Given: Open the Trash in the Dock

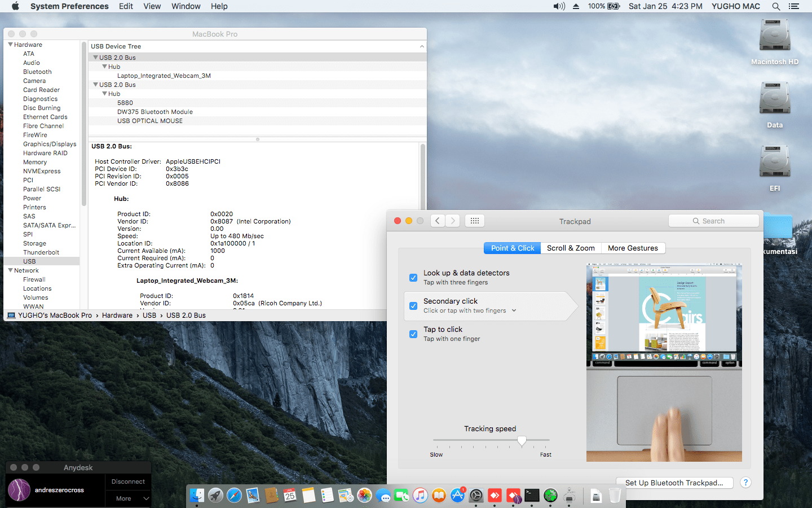Looking at the screenshot, I should click(x=615, y=496).
